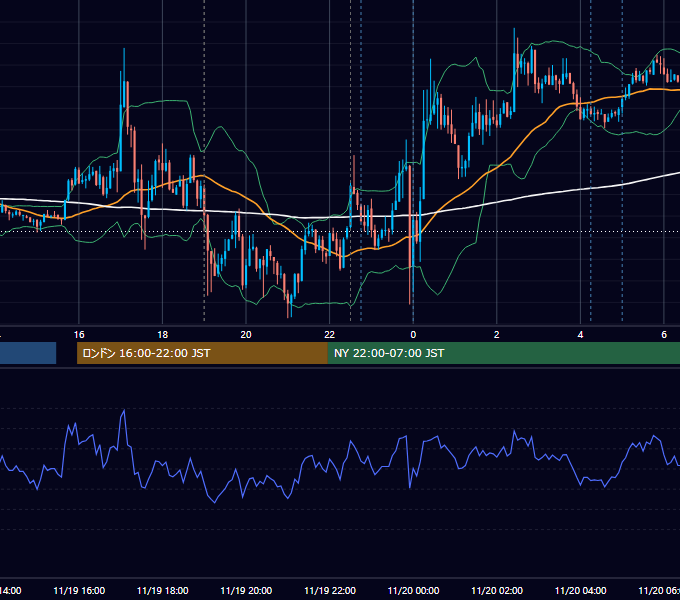Viewport: 680px width, 600px height.
Task: Click hour label 16 on the price chart axis
Action: pyautogui.click(x=79, y=335)
